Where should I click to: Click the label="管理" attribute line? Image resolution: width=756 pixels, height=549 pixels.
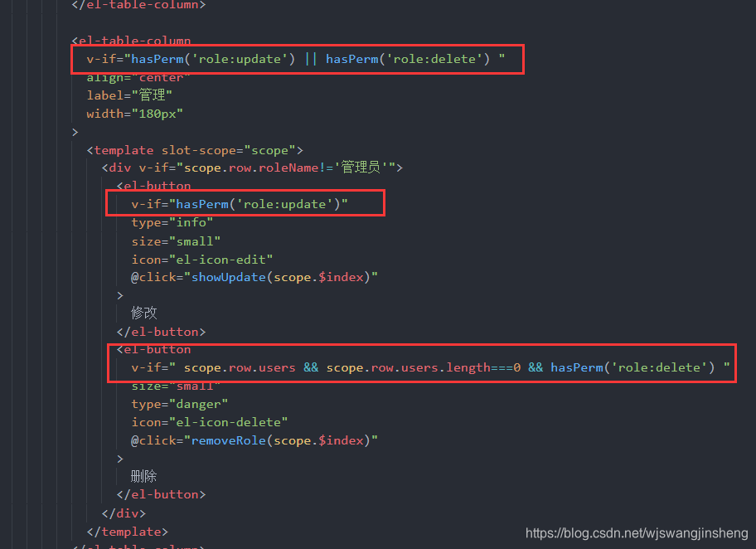[129, 95]
